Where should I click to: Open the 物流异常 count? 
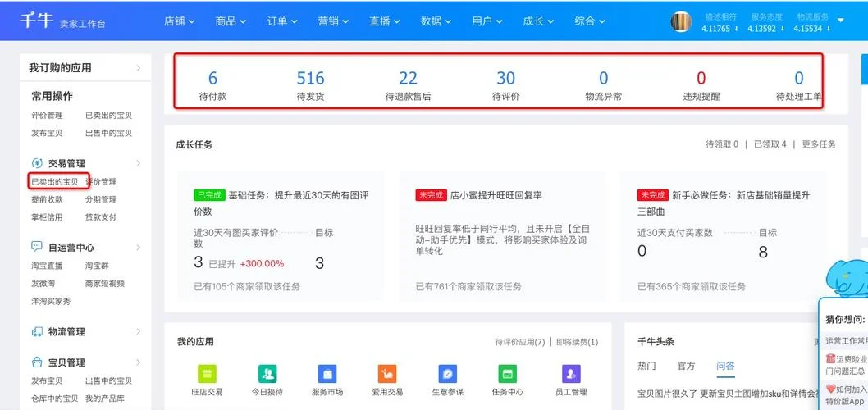[x=603, y=85]
